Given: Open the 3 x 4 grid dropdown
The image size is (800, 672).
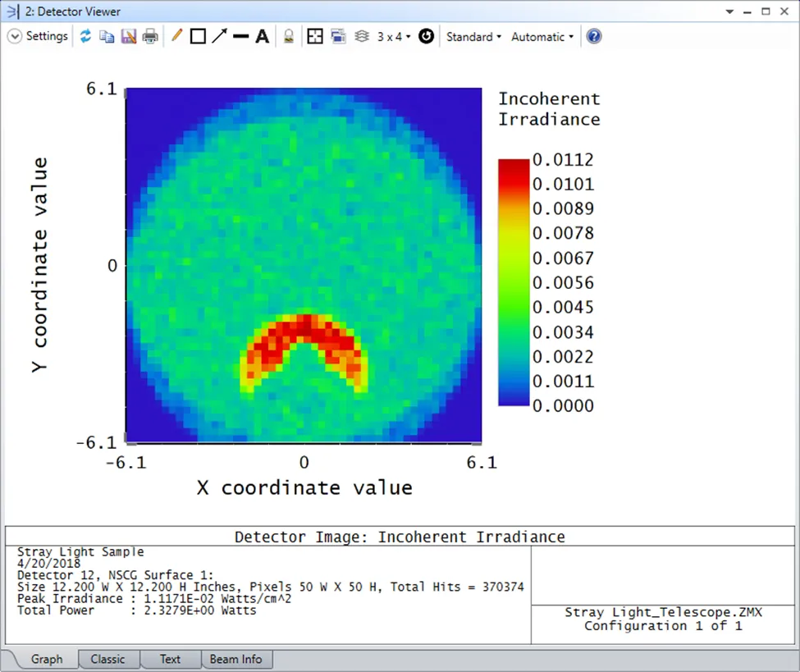Looking at the screenshot, I should (394, 37).
